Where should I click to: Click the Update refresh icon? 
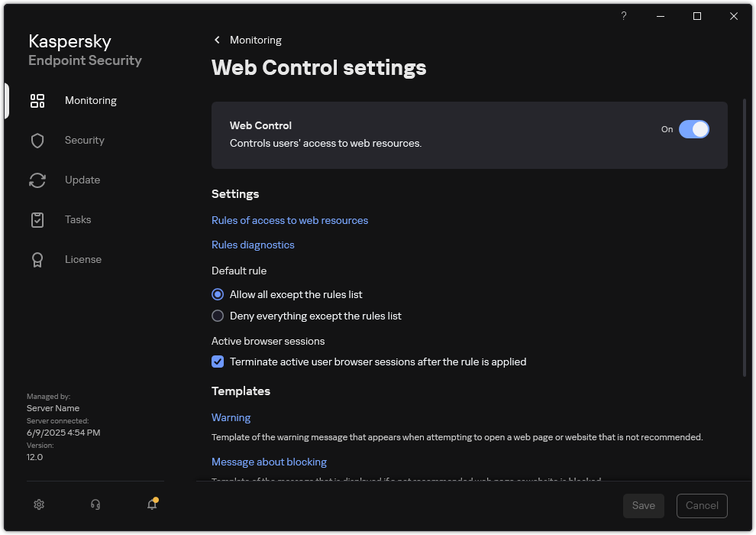pyautogui.click(x=37, y=180)
